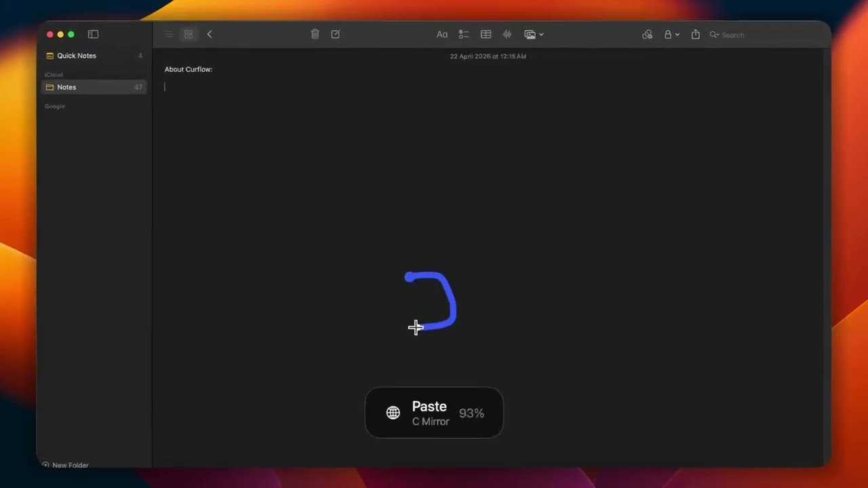Share the note
This screenshot has height=488, width=868.
[x=695, y=35]
